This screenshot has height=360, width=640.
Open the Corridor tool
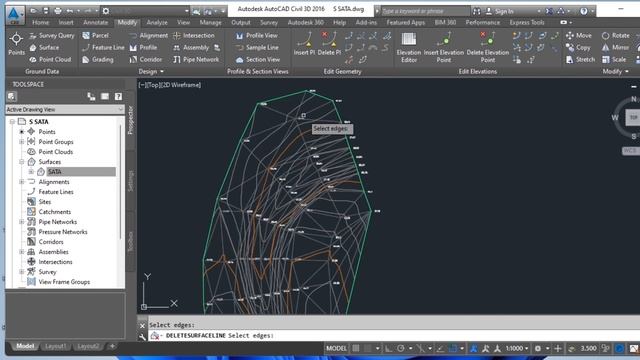click(x=146, y=60)
